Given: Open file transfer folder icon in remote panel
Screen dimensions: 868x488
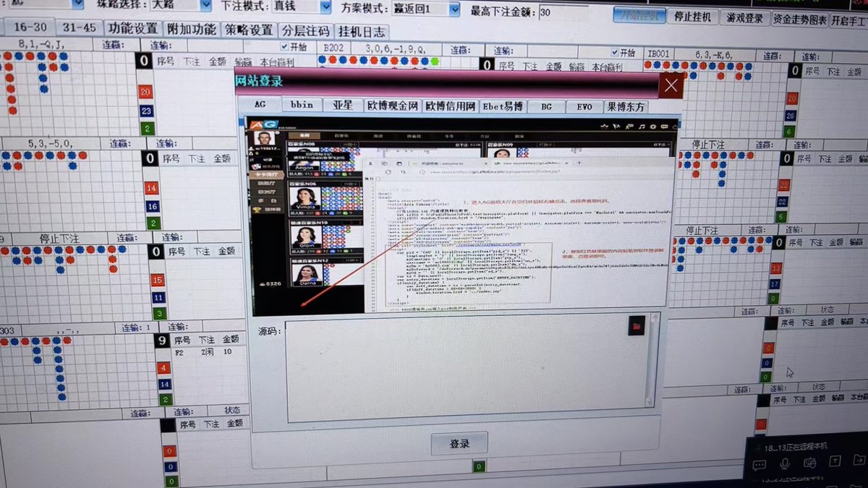Looking at the screenshot, I should (859, 461).
